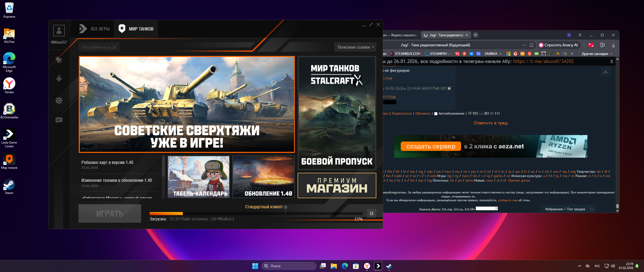Click Ответить в тред link

coord(491,123)
